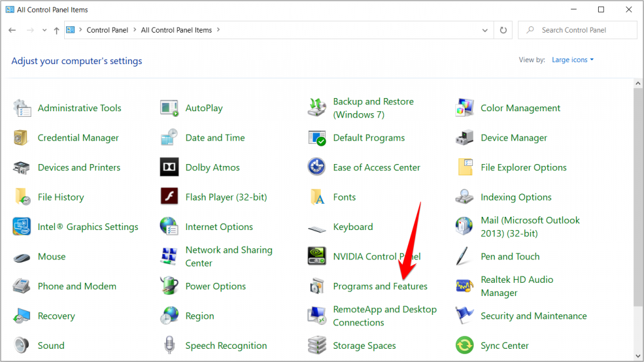Open the View by Large icons dropdown
Image resolution: width=644 pixels, height=362 pixels.
572,60
